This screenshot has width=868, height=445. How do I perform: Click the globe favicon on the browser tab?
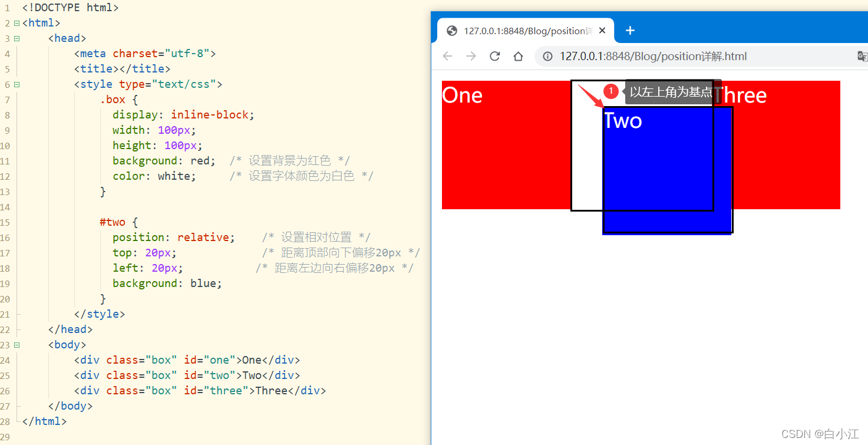(451, 30)
